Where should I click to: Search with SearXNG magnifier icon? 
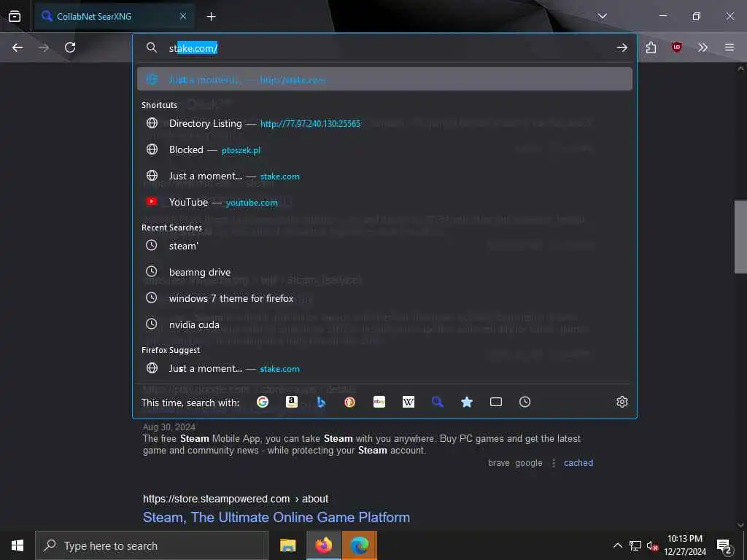pyautogui.click(x=438, y=402)
